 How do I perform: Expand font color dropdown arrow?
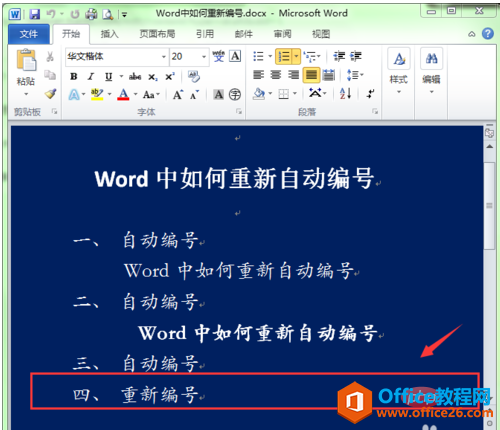(135, 94)
